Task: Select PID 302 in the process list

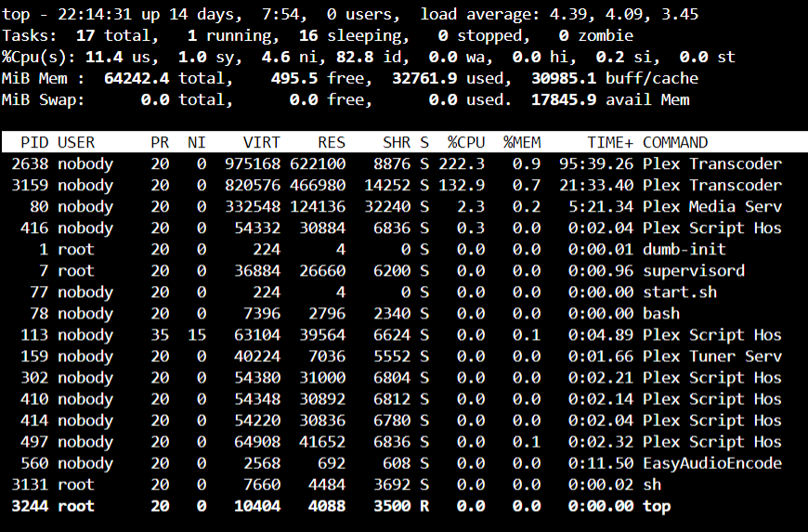Action: tap(34, 378)
